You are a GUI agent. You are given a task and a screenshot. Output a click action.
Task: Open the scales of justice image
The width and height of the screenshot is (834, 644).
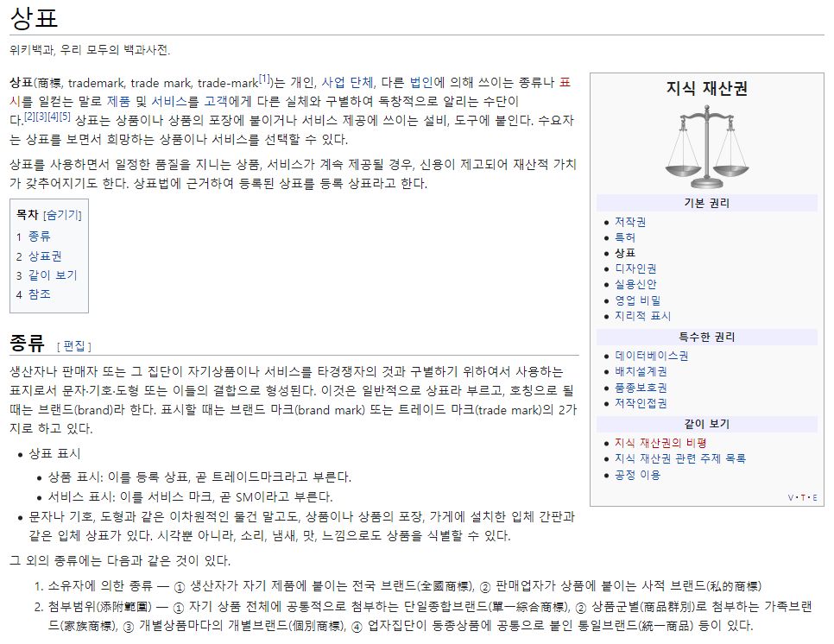[706, 146]
